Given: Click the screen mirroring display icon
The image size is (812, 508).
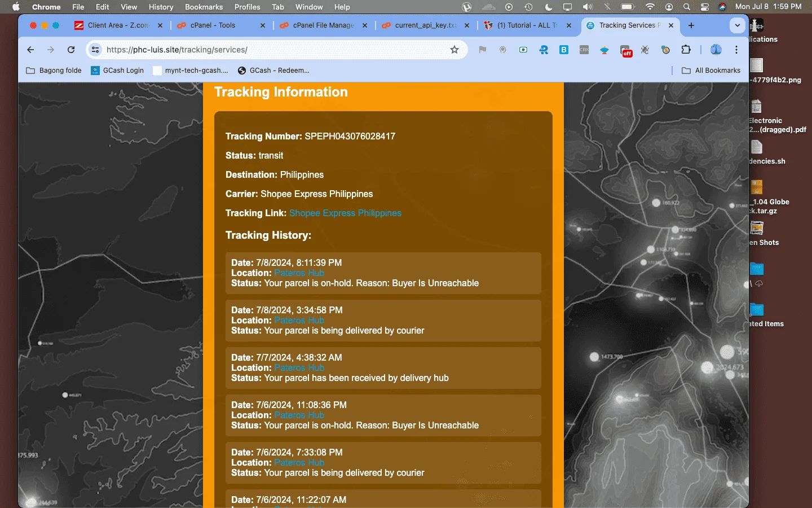Looking at the screenshot, I should click(x=567, y=7).
